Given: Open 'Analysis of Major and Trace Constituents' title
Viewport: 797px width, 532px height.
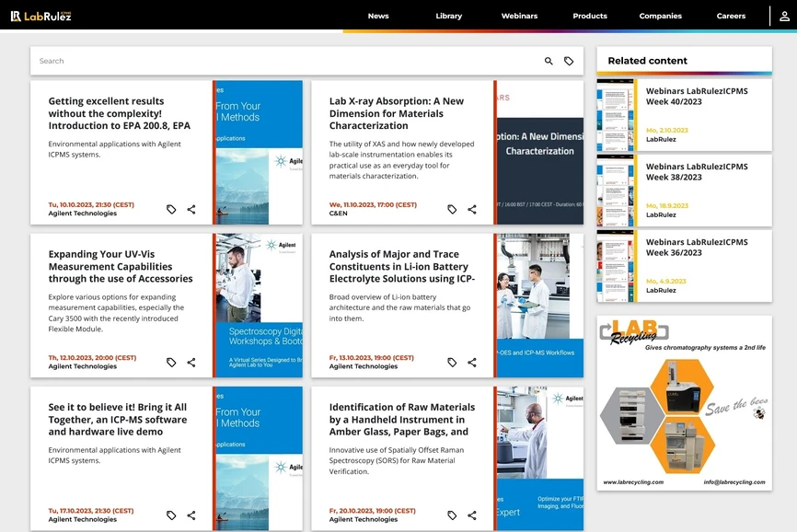Looking at the screenshot, I should [401, 266].
